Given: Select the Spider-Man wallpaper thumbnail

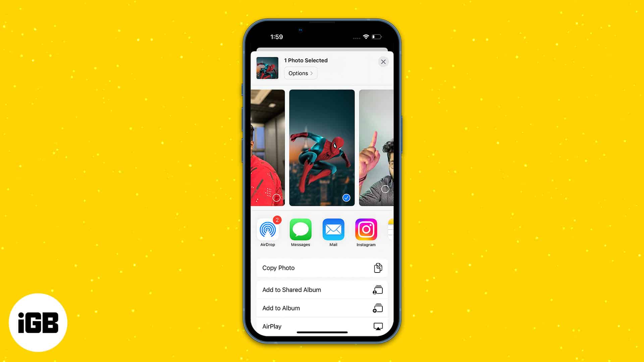Looking at the screenshot, I should coord(322,147).
